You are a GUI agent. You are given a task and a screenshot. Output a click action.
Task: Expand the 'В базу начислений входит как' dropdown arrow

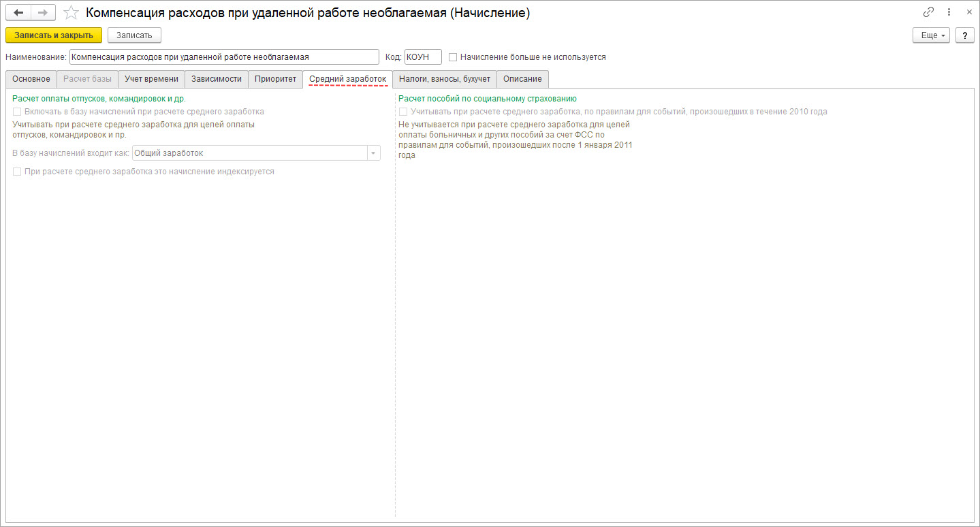point(373,153)
